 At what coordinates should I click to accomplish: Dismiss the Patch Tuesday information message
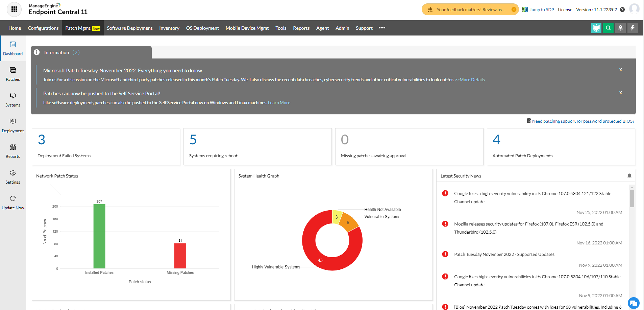point(620,70)
